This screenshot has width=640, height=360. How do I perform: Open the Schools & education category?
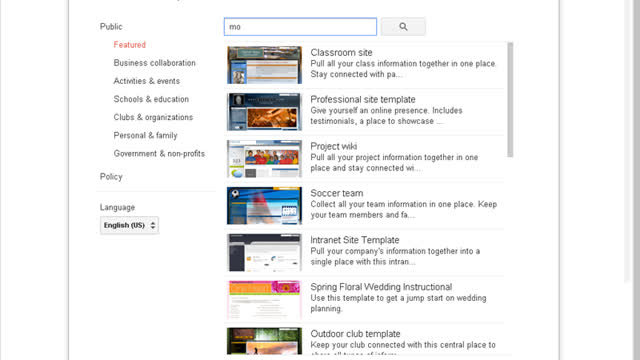(x=151, y=99)
